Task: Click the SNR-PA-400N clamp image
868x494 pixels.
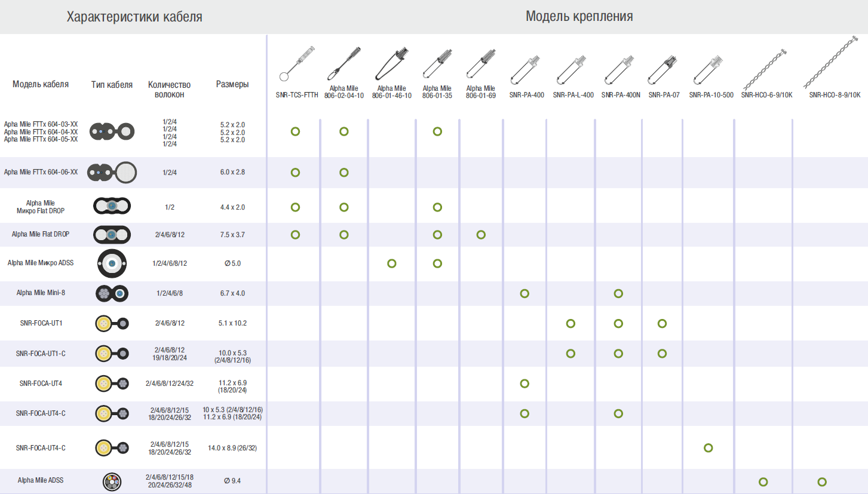Action: (620, 69)
